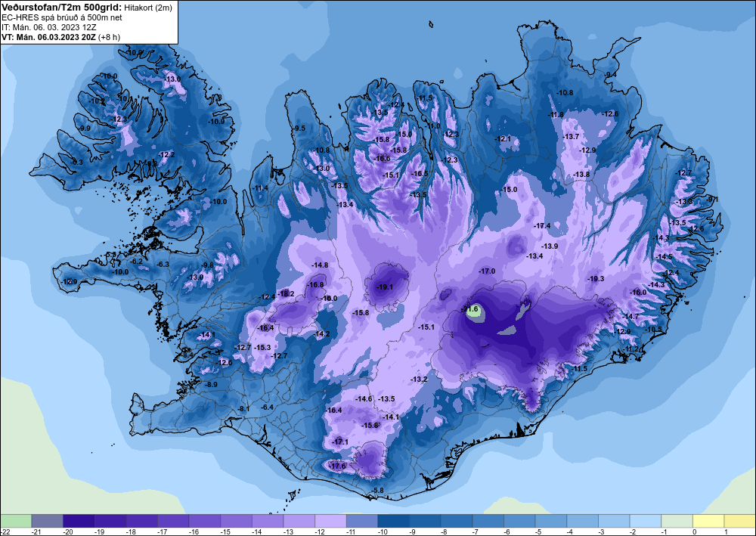756x536 pixels.
Task: Click the -11.4 temperature value
Action: click(261, 188)
